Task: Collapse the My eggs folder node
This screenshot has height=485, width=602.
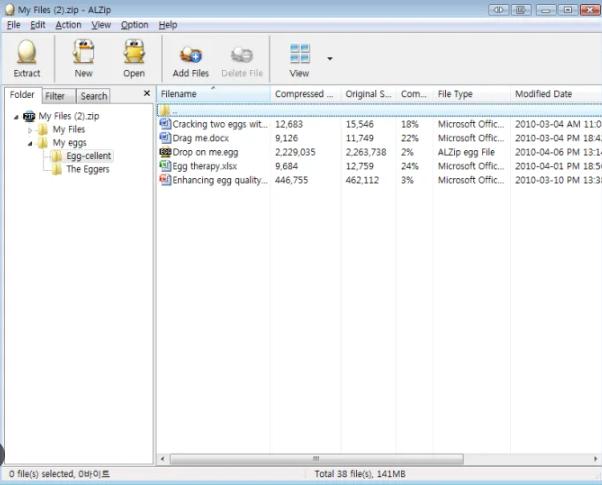Action: click(x=30, y=144)
